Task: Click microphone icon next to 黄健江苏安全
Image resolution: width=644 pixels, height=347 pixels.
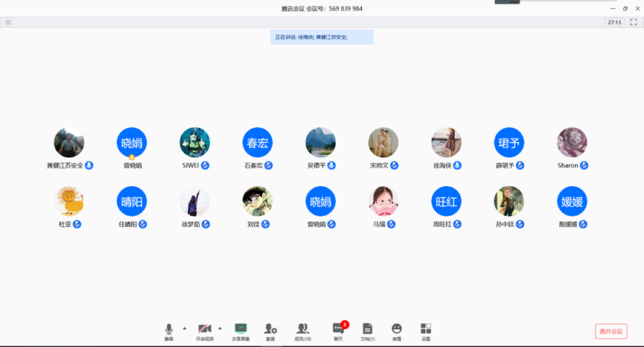Action: click(x=89, y=165)
